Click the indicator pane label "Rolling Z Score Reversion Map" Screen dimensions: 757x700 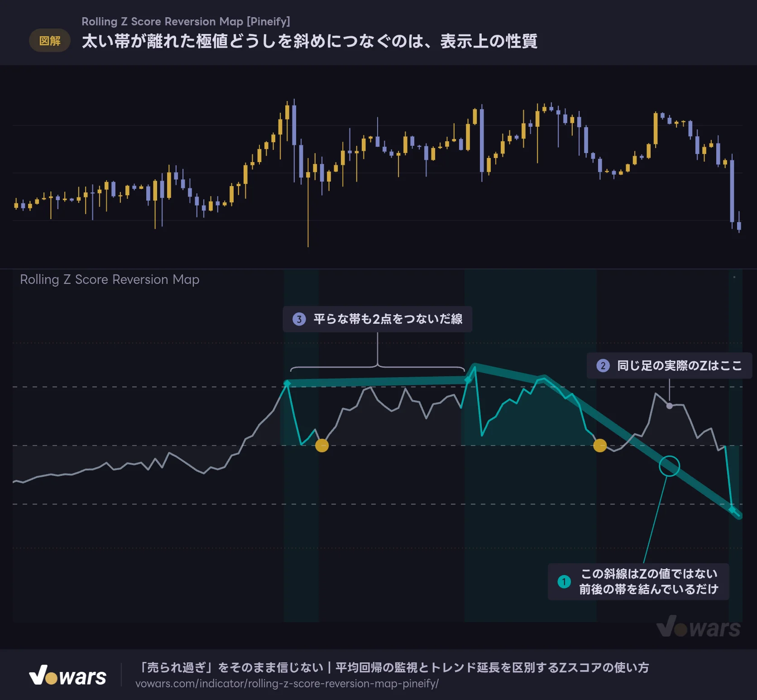[110, 279]
